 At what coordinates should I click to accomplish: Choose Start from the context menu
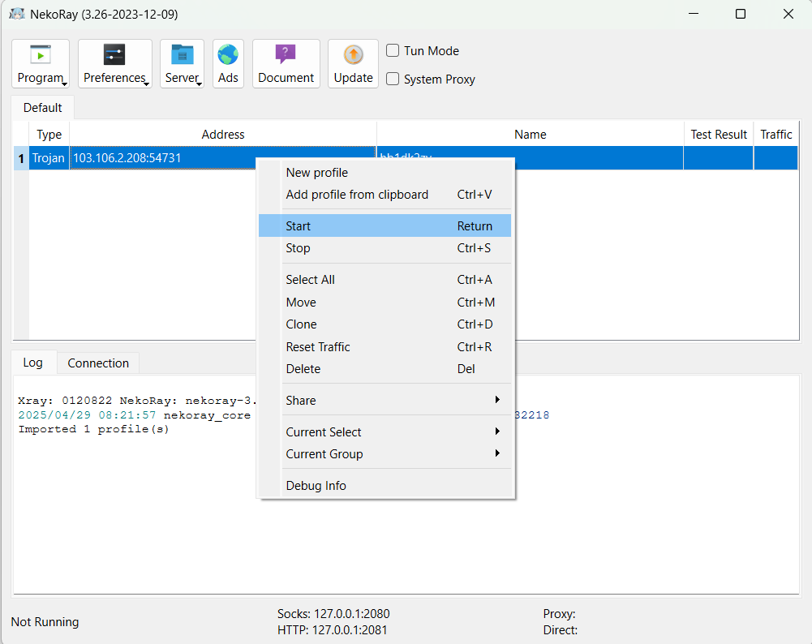click(299, 226)
